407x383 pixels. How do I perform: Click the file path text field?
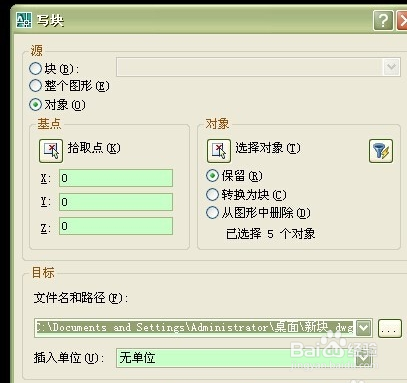tap(195, 328)
